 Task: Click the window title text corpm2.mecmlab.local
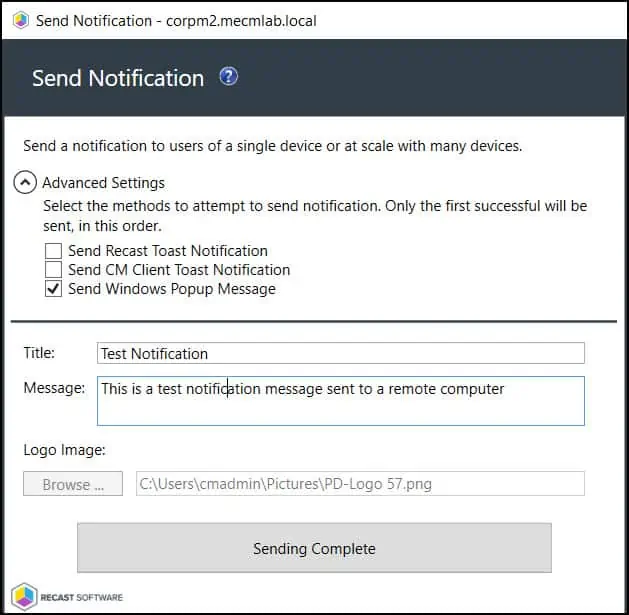click(241, 21)
